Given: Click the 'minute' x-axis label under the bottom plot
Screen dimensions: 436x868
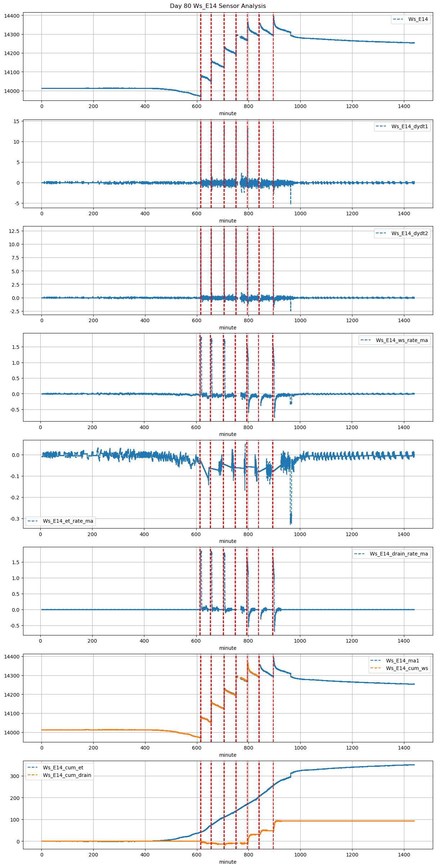Looking at the screenshot, I should [228, 862].
